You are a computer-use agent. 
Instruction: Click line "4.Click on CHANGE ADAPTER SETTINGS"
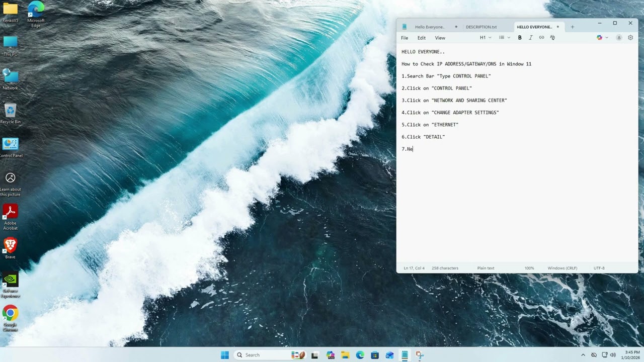450,113
